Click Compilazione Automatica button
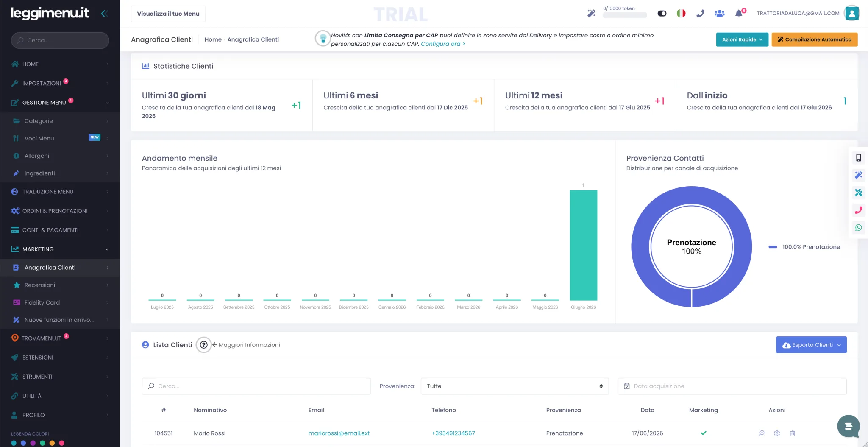The image size is (868, 447). tap(814, 39)
